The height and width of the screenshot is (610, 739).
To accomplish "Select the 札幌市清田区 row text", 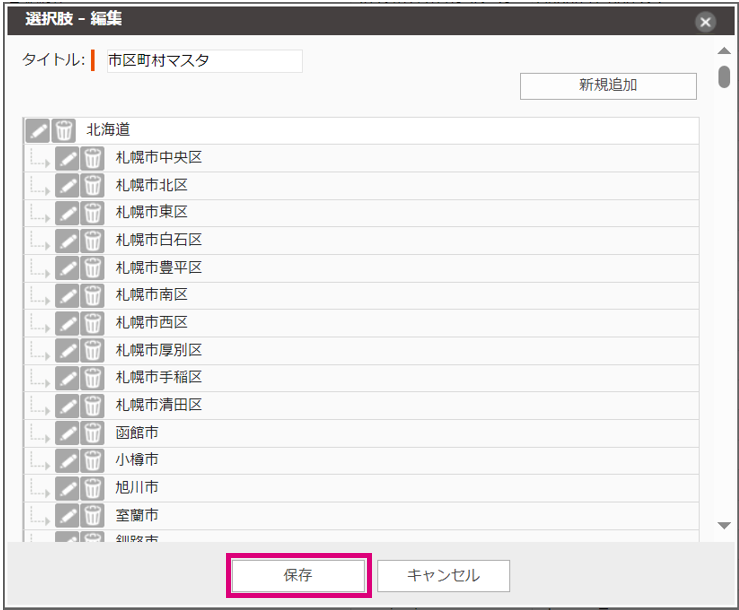I will [159, 405].
